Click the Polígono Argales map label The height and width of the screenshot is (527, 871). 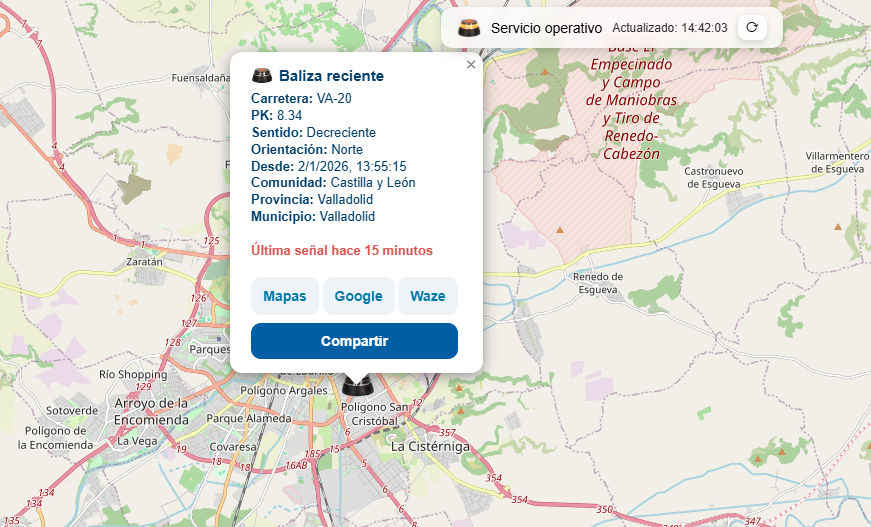[x=284, y=391]
